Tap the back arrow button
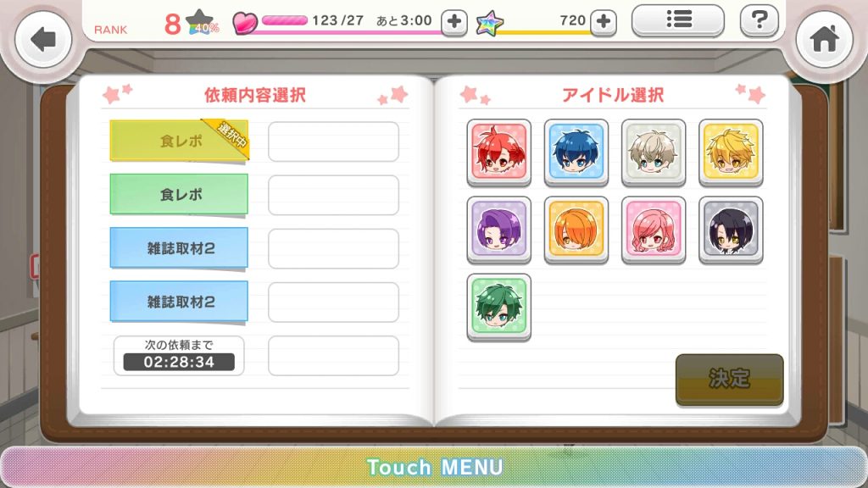 tap(43, 40)
